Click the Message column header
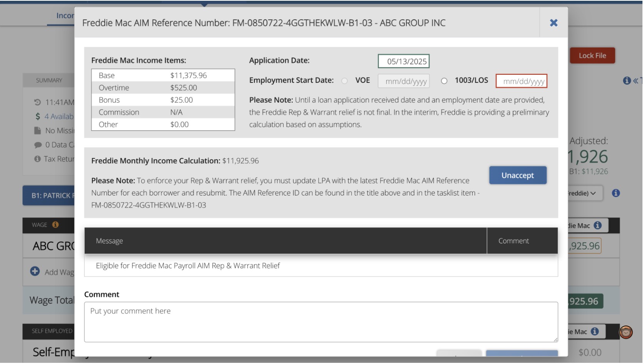The image size is (644, 364). [286, 241]
